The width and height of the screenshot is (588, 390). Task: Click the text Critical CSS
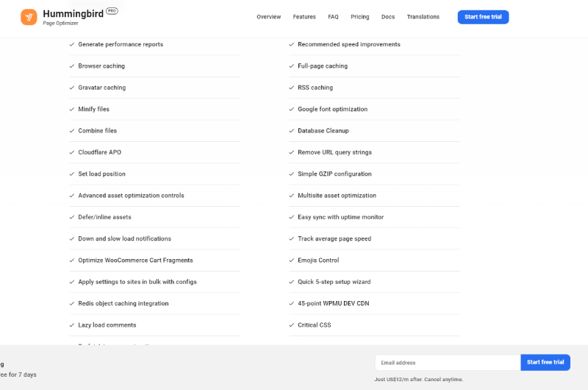[315, 325]
